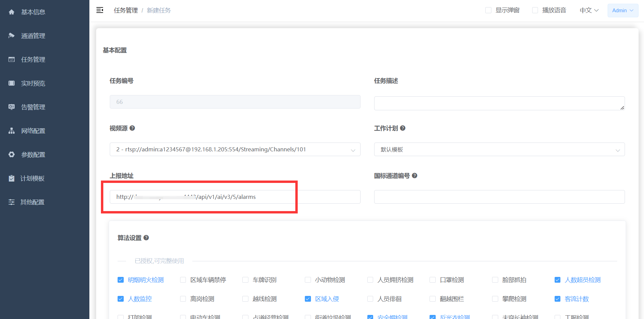Click the gear icon beside 参数配置
The height and width of the screenshot is (319, 644).
click(12, 154)
